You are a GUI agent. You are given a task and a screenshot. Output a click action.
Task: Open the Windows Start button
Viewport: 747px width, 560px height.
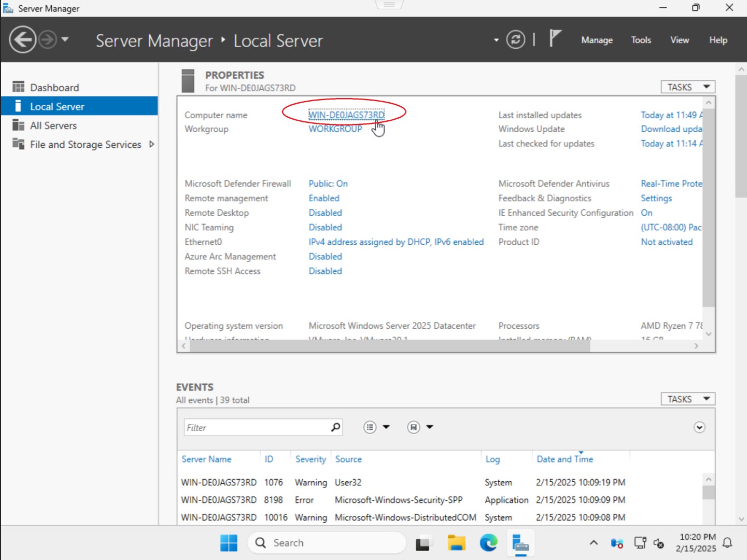229,543
